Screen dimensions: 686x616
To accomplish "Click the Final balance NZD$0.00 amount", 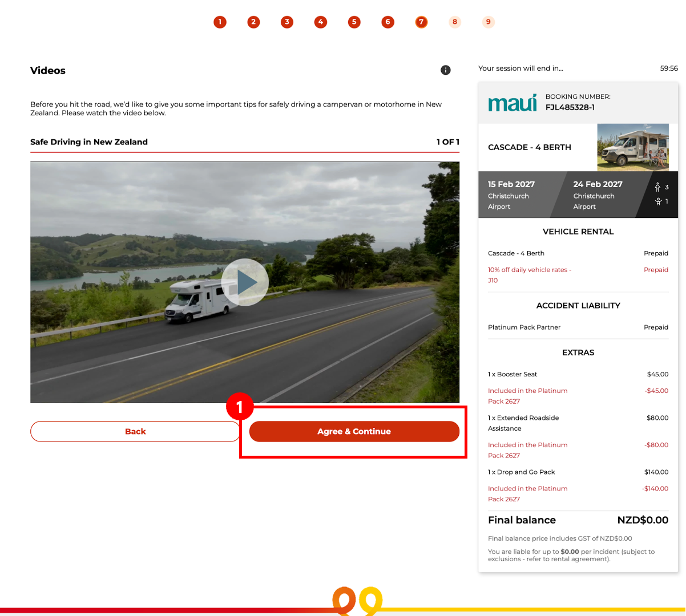I will click(x=643, y=520).
